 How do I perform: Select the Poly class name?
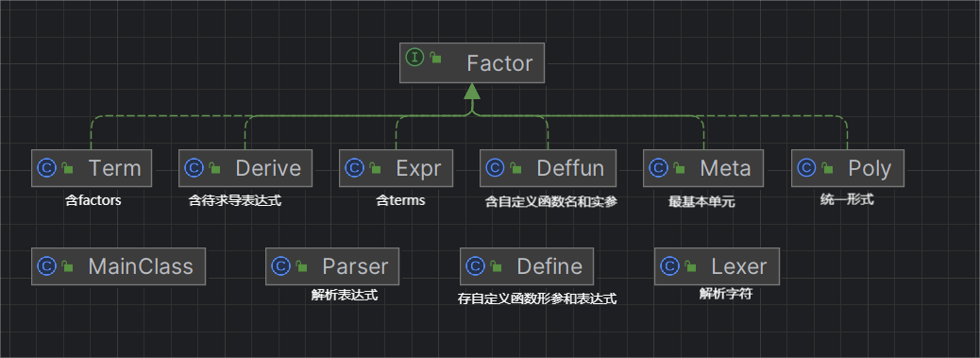(870, 169)
